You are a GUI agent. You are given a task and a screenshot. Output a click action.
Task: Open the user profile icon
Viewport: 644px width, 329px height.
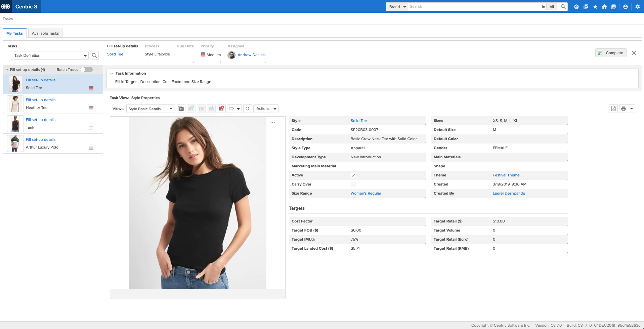[626, 7]
